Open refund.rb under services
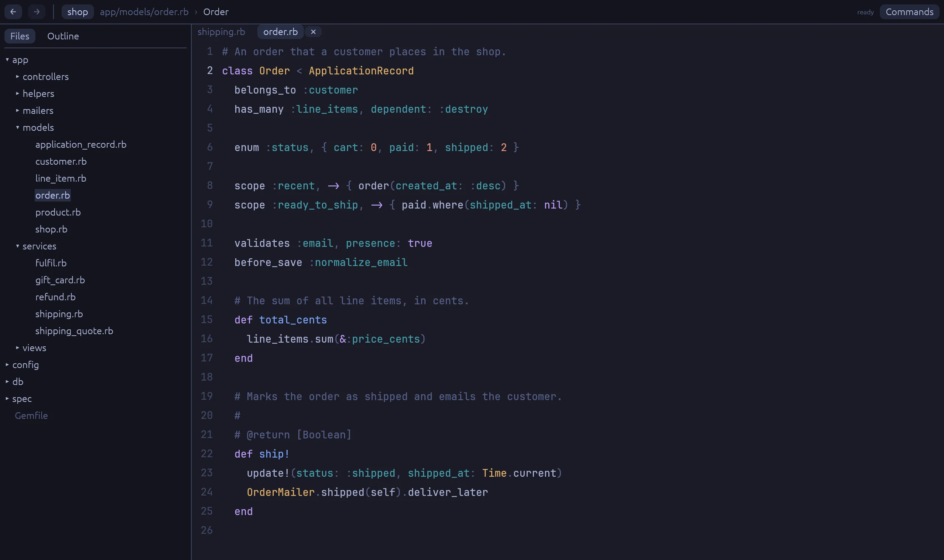Image resolution: width=944 pixels, height=560 pixels. (56, 297)
